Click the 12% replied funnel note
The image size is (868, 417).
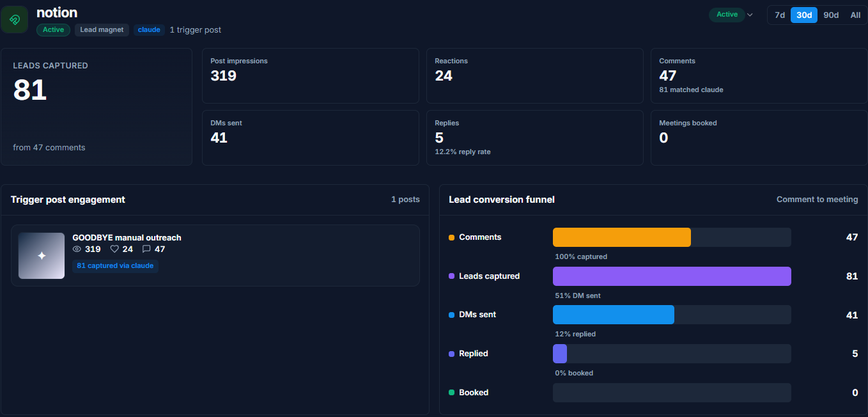tap(575, 334)
